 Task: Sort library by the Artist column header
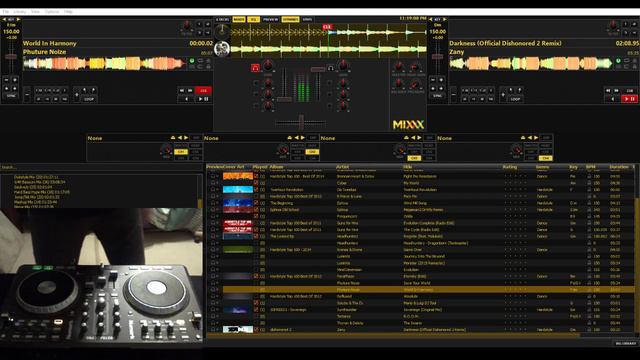tap(342, 167)
